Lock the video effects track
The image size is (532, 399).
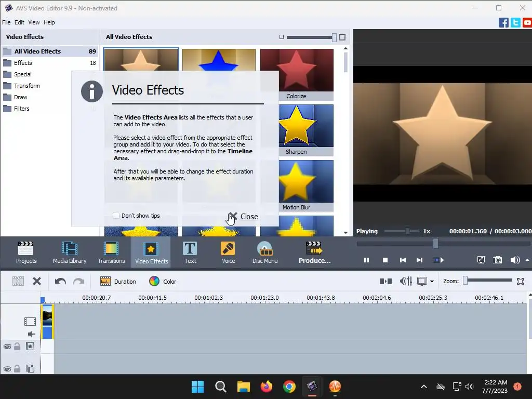tap(17, 347)
